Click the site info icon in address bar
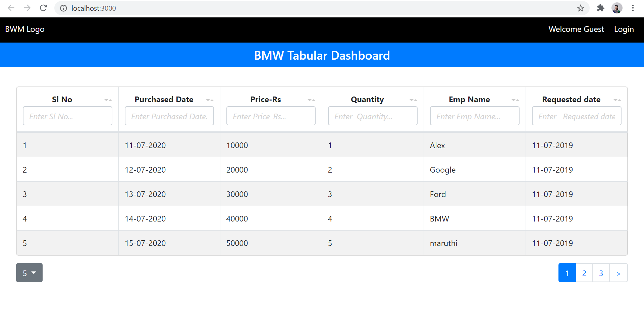 (63, 8)
